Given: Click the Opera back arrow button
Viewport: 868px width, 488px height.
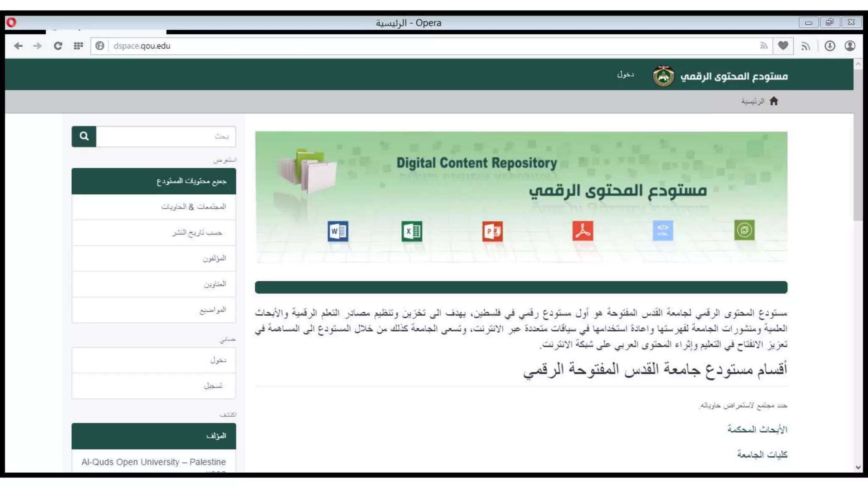Looking at the screenshot, I should click(18, 46).
